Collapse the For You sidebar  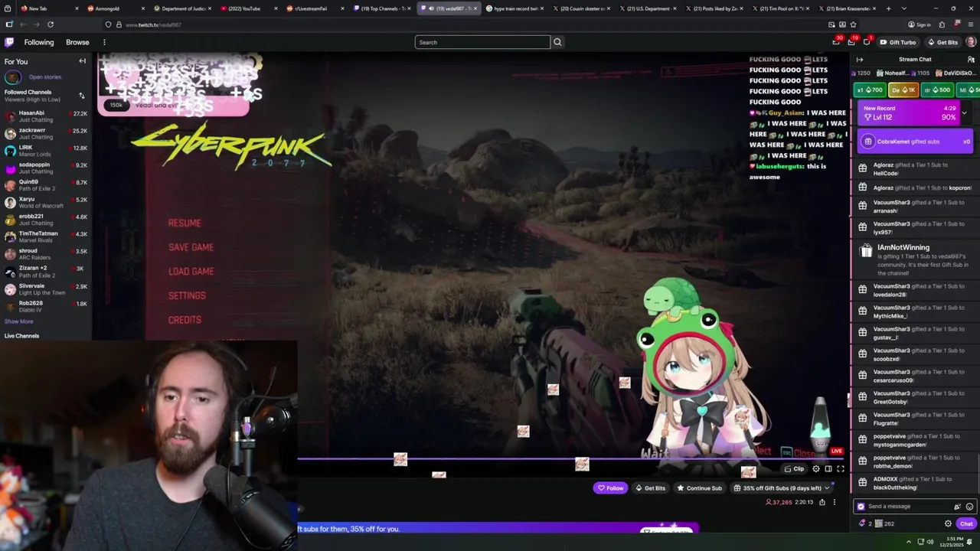pyautogui.click(x=82, y=61)
